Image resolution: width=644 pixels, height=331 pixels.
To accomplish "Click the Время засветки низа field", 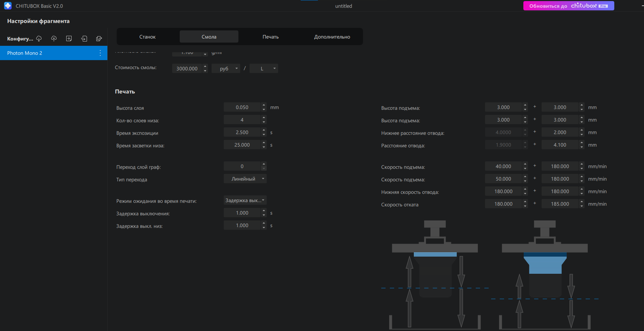I will point(242,145).
